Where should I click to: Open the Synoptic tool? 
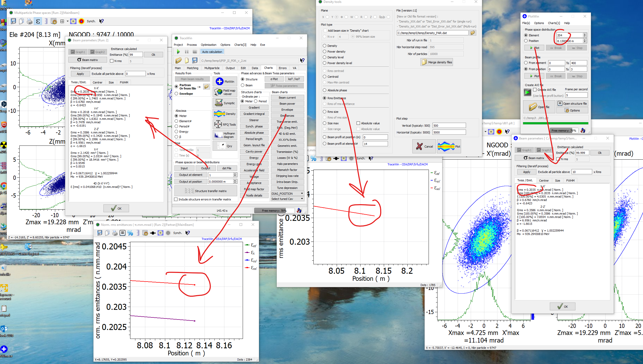pyautogui.click(x=225, y=103)
